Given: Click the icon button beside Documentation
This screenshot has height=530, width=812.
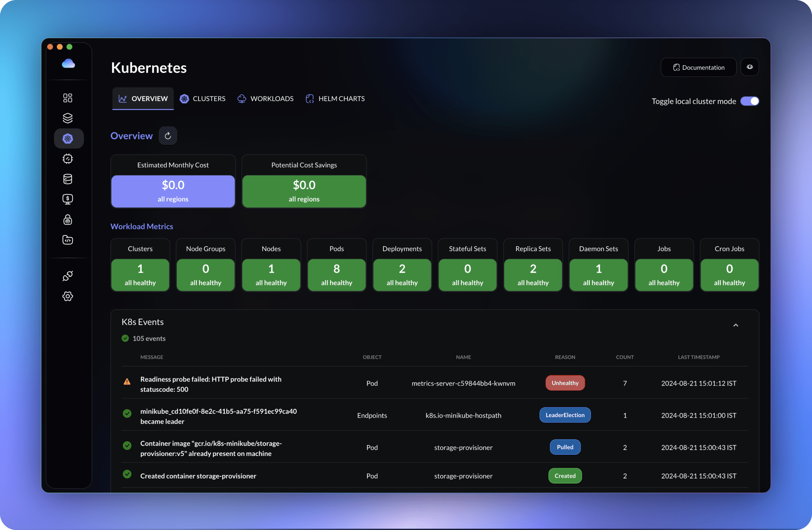Looking at the screenshot, I should pyautogui.click(x=749, y=67).
